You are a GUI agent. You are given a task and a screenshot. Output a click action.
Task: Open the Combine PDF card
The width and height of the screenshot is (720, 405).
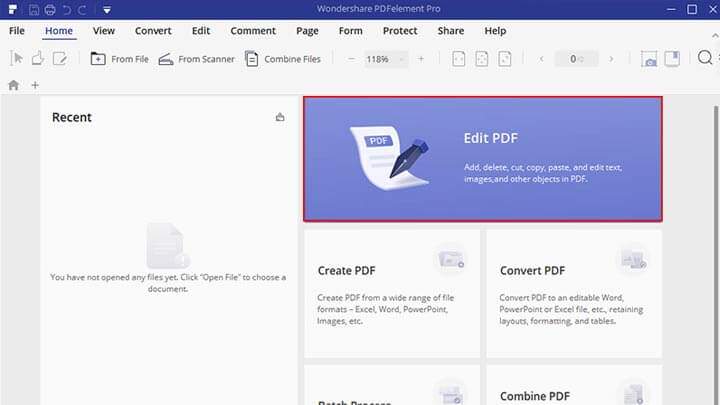[574, 385]
